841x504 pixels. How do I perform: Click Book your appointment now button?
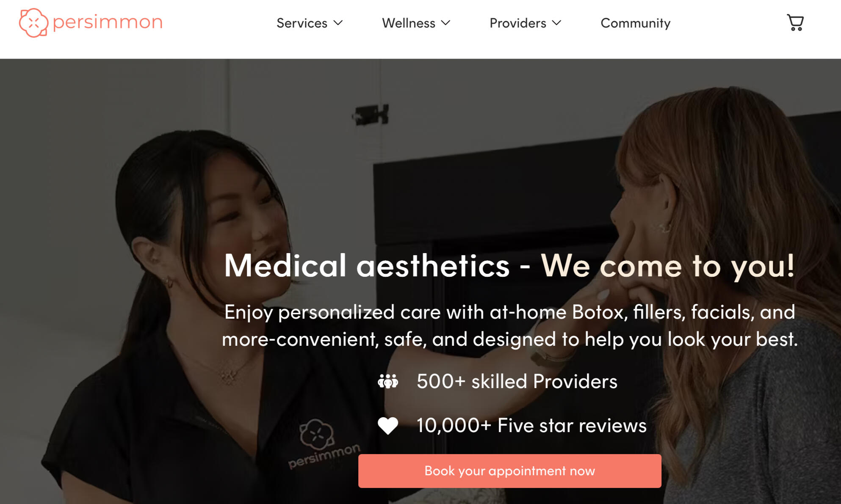point(510,471)
